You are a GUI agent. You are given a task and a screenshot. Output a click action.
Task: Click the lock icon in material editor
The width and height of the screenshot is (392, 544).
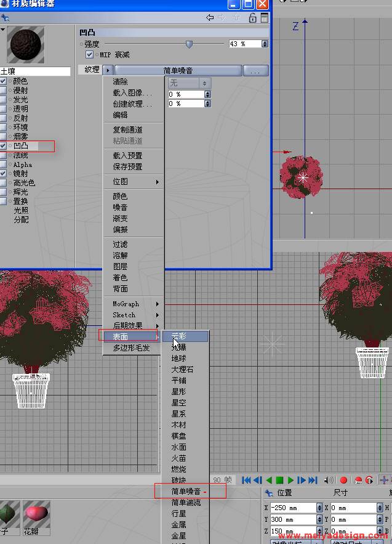[252, 18]
